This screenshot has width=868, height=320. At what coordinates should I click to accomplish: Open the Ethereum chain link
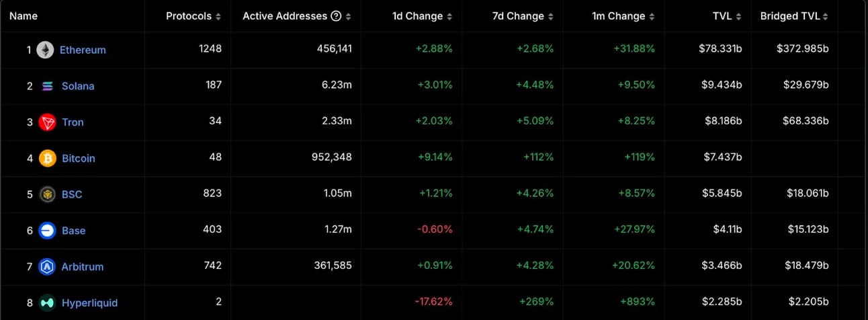83,50
